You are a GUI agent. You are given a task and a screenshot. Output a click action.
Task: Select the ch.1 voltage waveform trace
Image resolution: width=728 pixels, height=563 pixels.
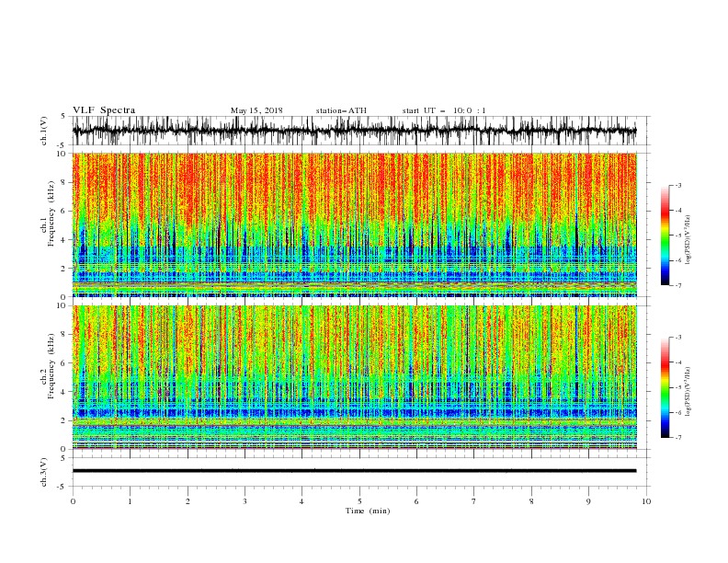tap(355, 131)
